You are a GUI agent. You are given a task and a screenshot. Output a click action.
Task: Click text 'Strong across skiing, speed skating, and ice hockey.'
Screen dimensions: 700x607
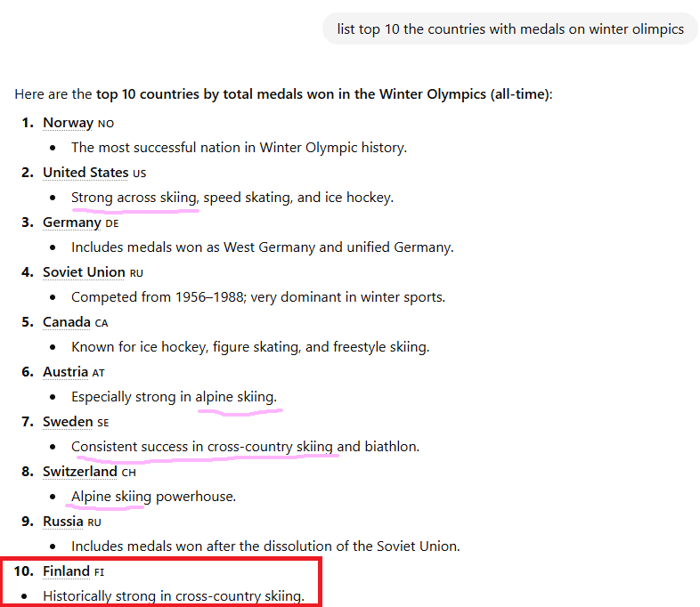tap(232, 198)
